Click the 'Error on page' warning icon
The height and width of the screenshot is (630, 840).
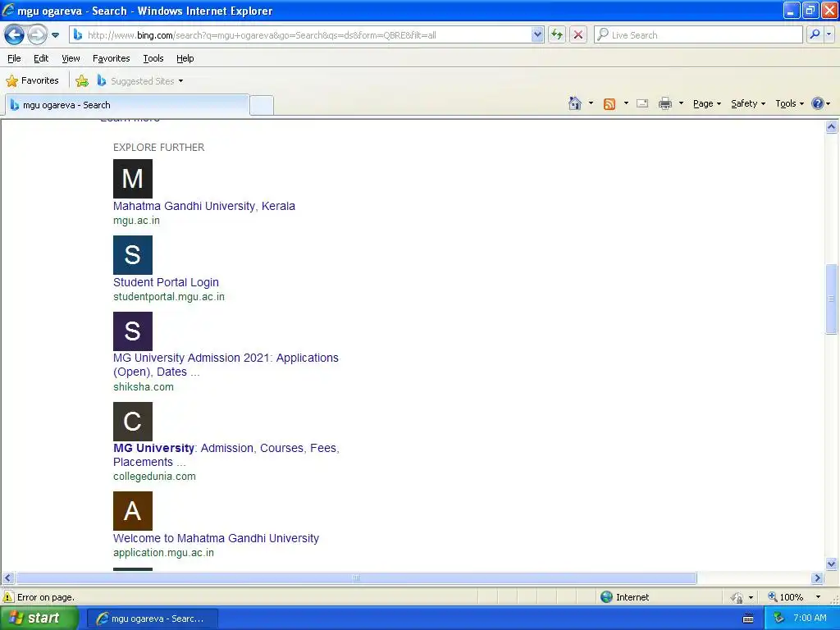point(8,597)
